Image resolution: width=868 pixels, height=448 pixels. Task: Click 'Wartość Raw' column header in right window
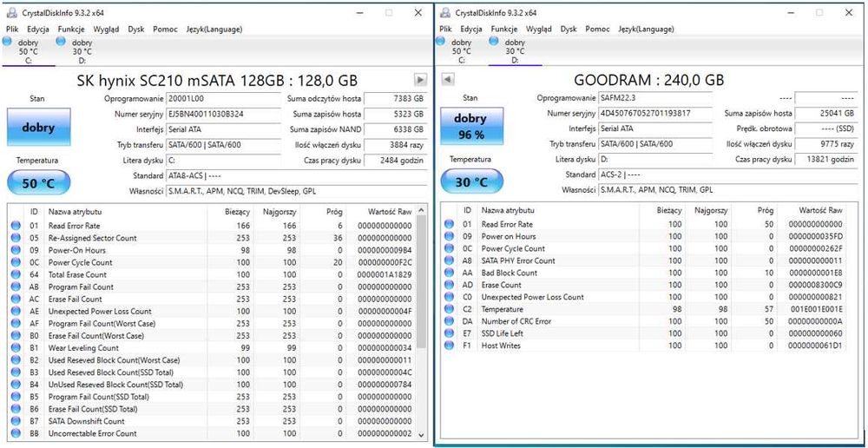coord(812,210)
